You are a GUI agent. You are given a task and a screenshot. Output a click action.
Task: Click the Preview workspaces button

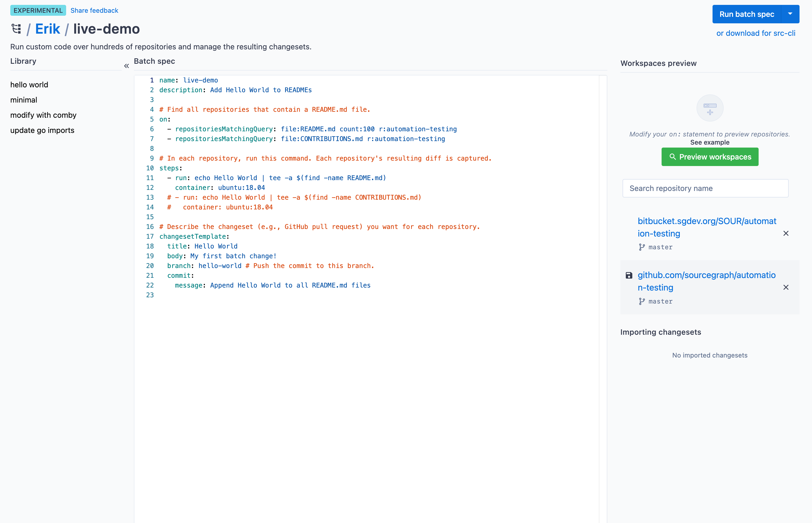710,157
